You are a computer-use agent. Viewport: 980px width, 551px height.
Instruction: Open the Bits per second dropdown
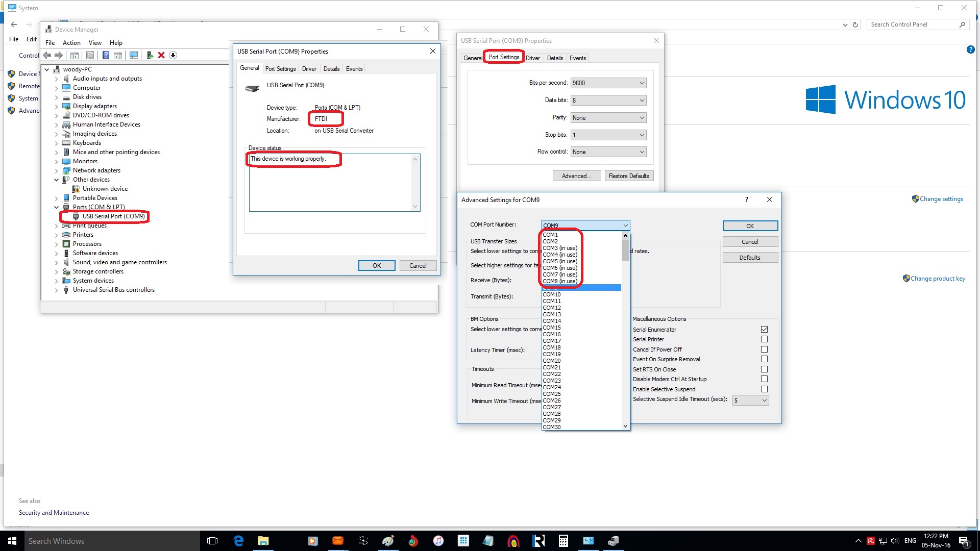click(x=608, y=83)
